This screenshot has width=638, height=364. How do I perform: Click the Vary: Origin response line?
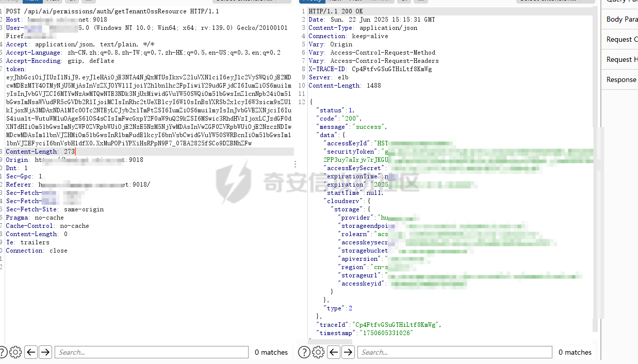click(330, 44)
